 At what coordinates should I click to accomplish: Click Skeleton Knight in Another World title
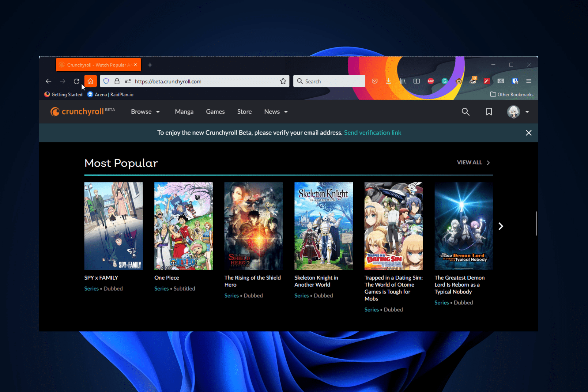[316, 281]
